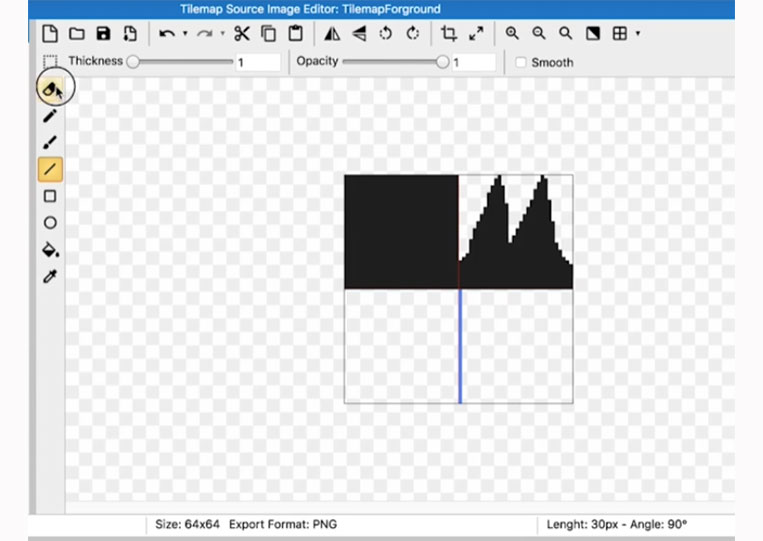Viewport: 763px width, 541px height.
Task: Click the Save As document icon
Action: 130,34
